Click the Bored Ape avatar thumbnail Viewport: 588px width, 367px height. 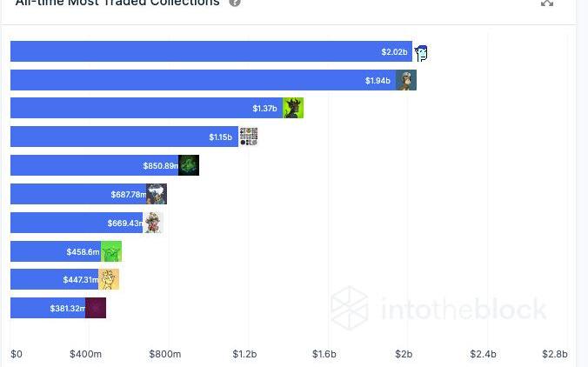(406, 80)
